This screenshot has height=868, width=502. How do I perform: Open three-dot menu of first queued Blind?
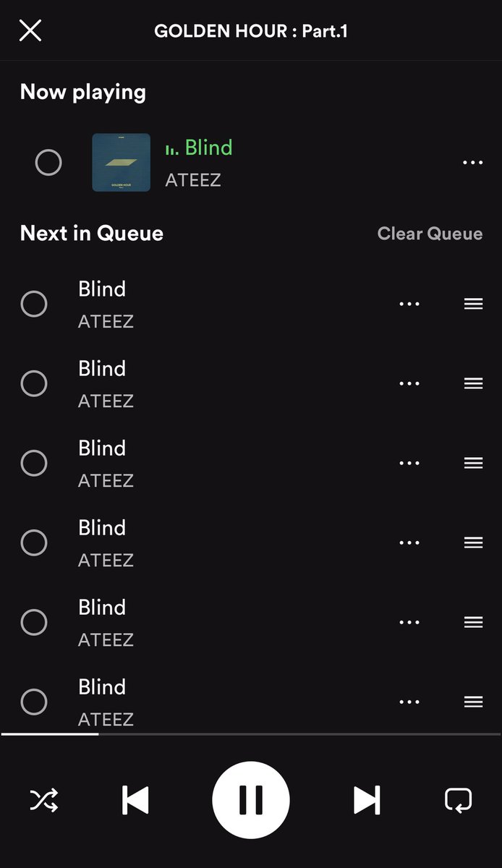click(x=409, y=304)
